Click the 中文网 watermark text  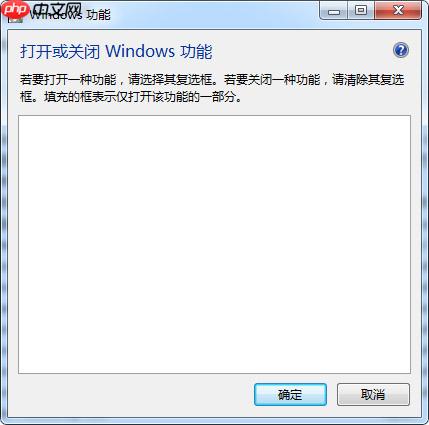[58, 11]
